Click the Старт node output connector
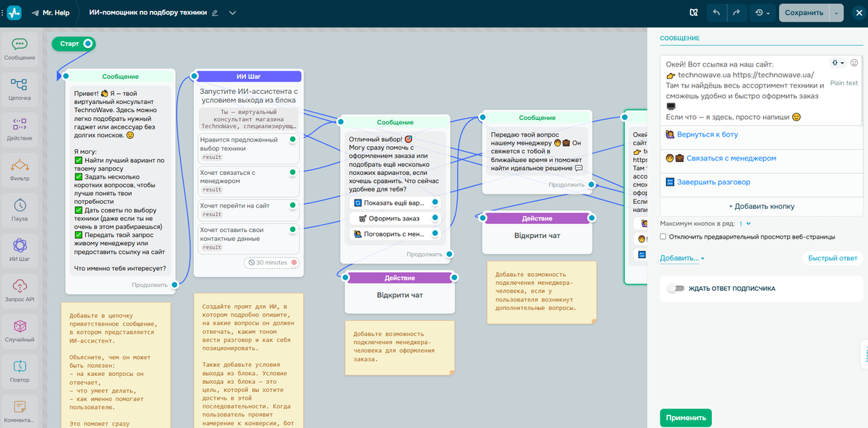The height and width of the screenshot is (428, 868). coord(88,44)
